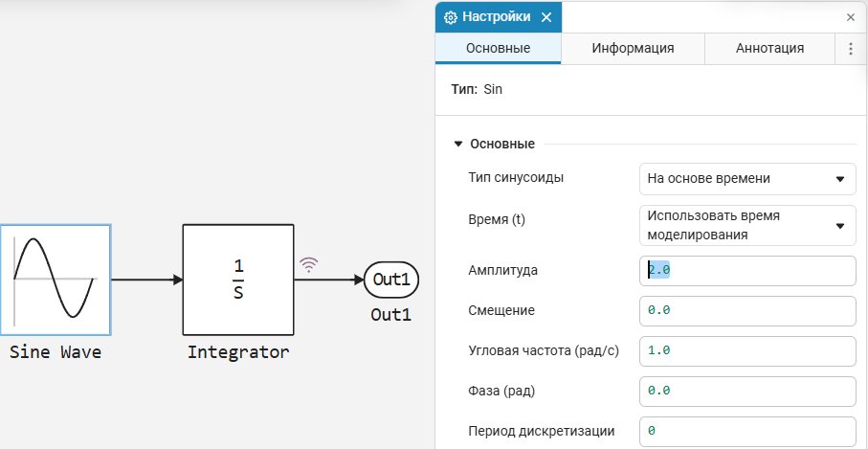Click the signal logging wifi icon

click(x=309, y=264)
